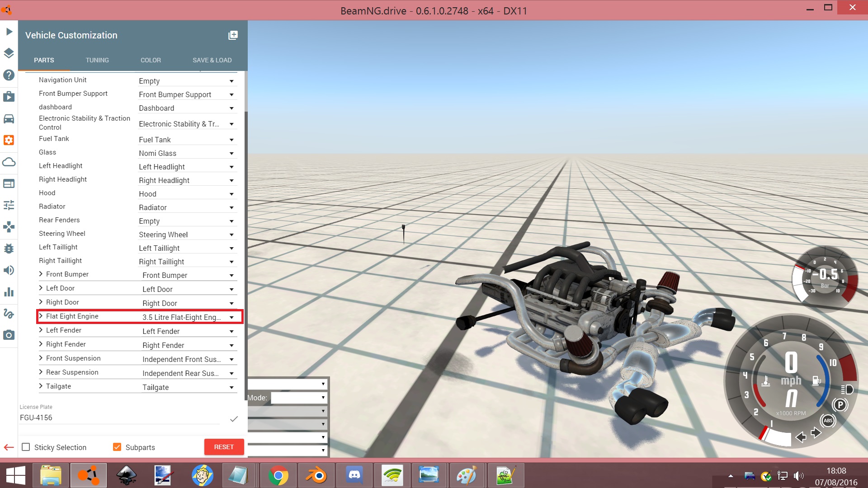Click the system tray volume icon

pyautogui.click(x=798, y=476)
